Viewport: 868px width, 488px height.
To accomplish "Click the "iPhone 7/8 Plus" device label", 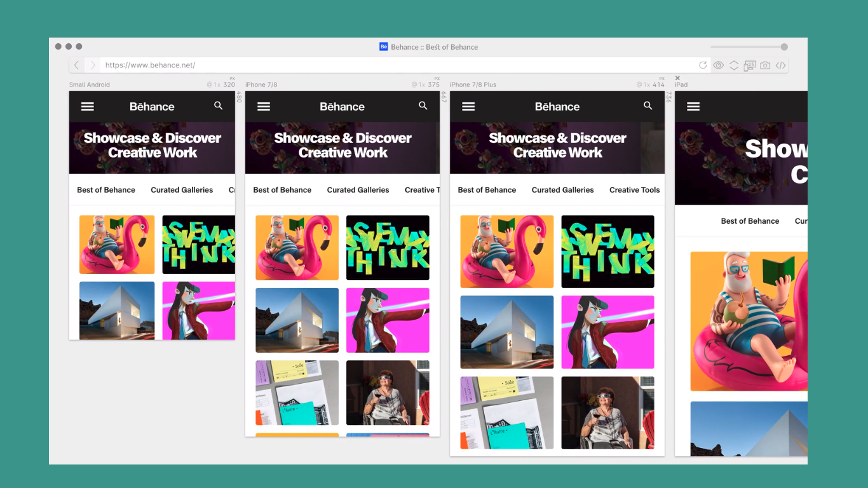I will (473, 85).
